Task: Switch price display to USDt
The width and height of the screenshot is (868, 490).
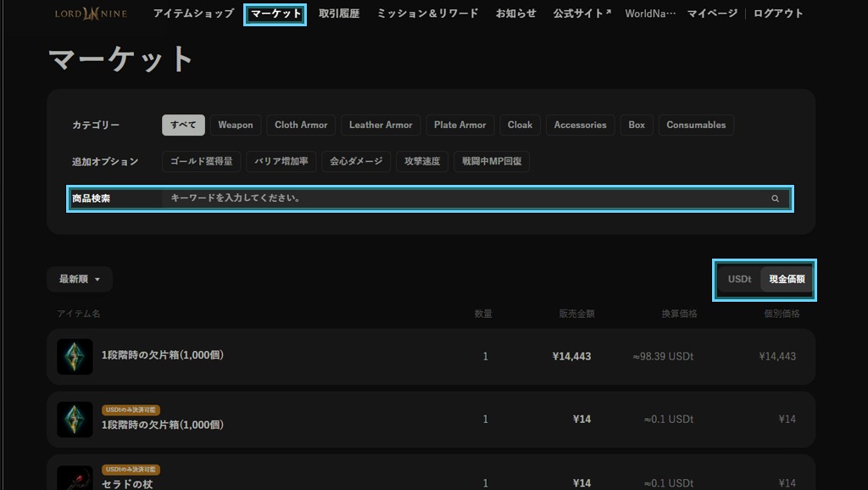Action: pos(739,279)
